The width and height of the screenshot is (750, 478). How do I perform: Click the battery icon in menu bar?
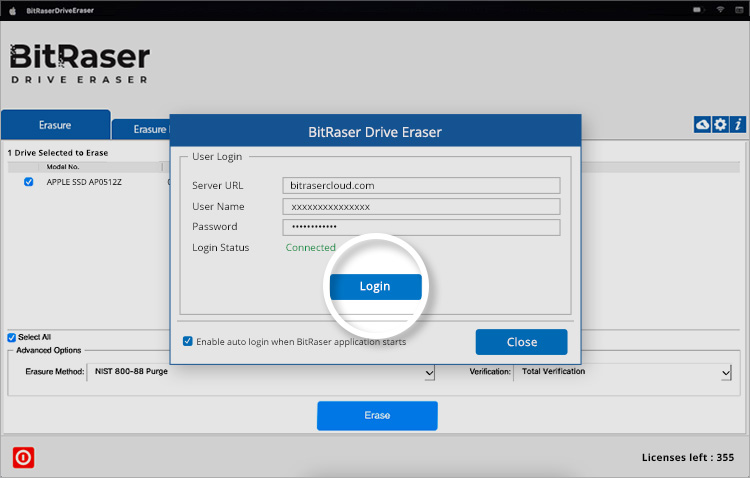(x=698, y=10)
